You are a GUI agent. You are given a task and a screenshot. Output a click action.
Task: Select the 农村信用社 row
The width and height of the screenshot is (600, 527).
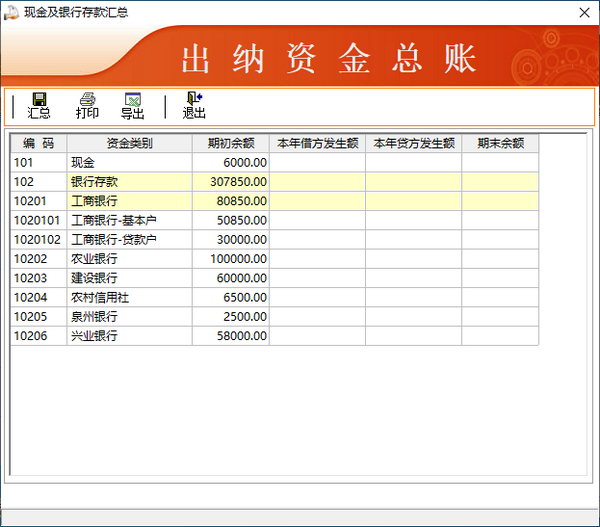pos(130,298)
